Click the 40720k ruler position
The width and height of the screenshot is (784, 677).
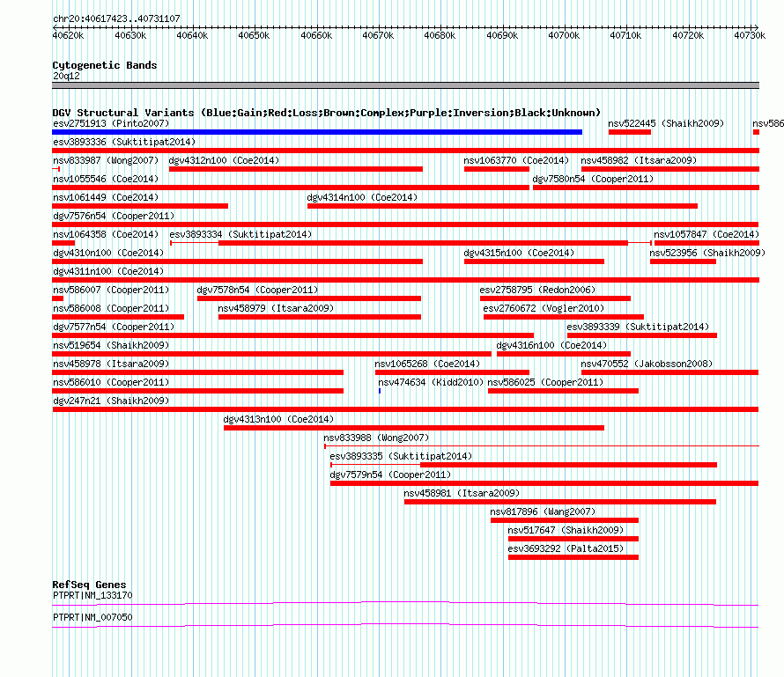click(688, 35)
